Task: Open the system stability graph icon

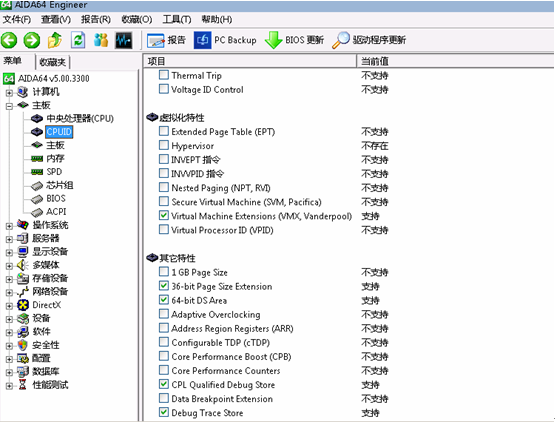Action: pos(124,40)
